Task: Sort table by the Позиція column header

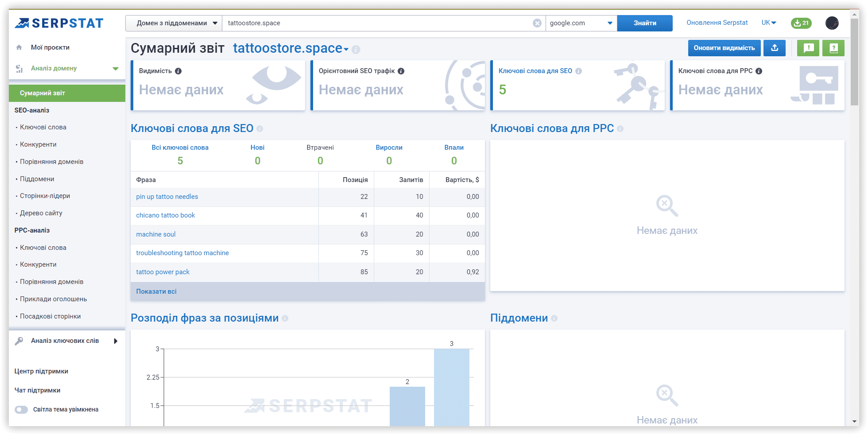Action: tap(355, 180)
